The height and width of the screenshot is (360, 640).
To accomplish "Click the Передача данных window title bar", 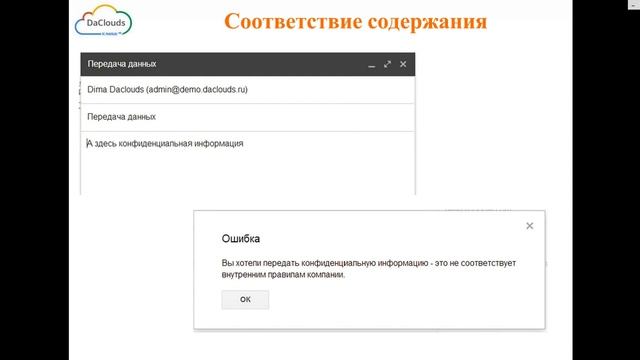I will (x=248, y=64).
